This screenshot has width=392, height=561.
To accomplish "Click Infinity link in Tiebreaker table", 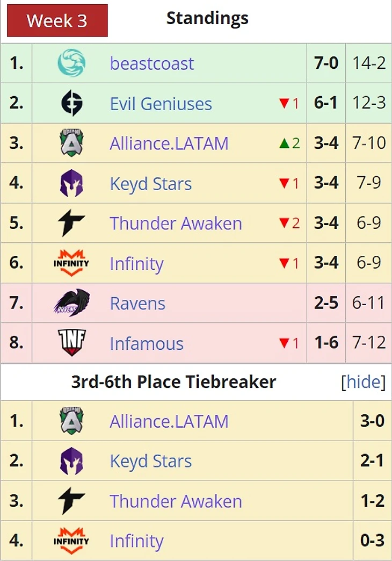I will tap(136, 541).
